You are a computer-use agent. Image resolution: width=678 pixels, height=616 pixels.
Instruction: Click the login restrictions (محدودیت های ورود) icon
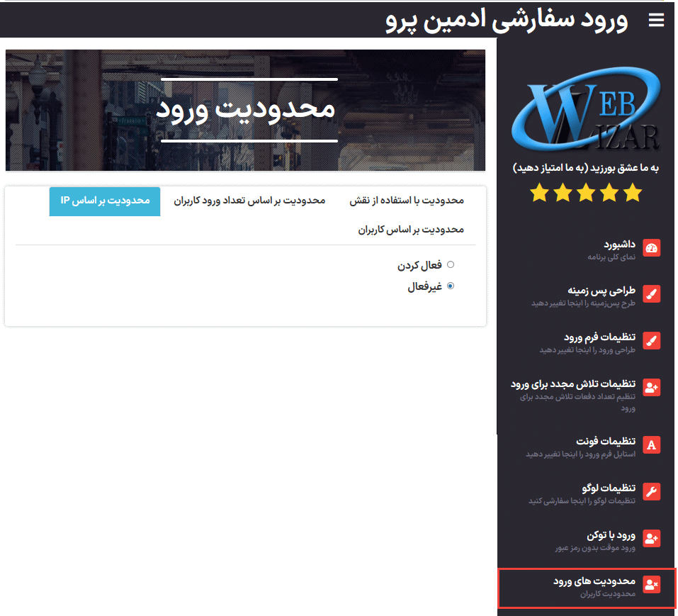(x=651, y=586)
